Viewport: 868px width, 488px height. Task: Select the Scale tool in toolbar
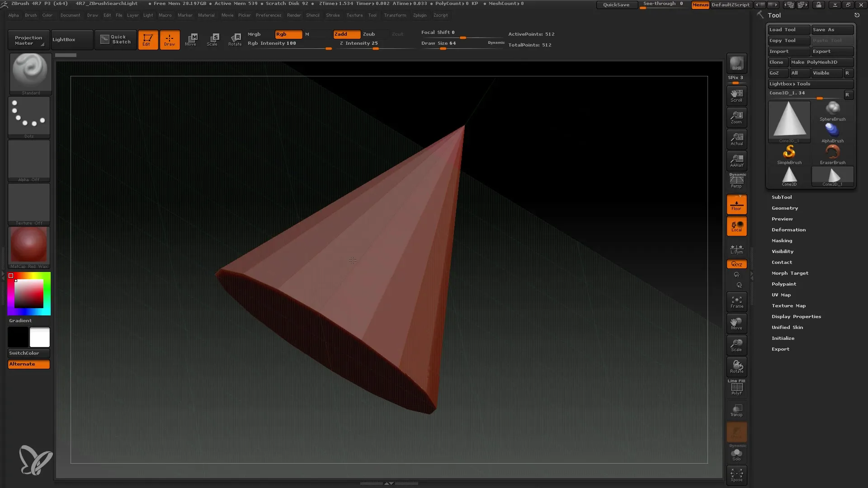(x=213, y=39)
